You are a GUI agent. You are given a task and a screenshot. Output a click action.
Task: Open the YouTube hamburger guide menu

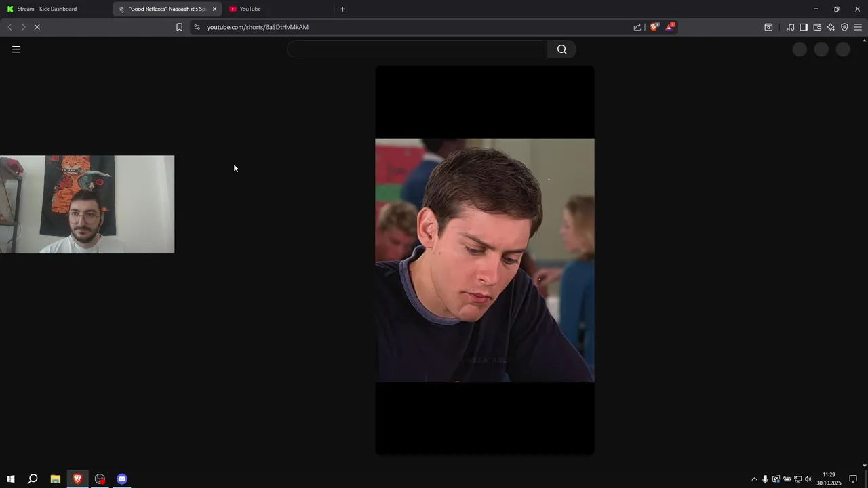pos(16,49)
